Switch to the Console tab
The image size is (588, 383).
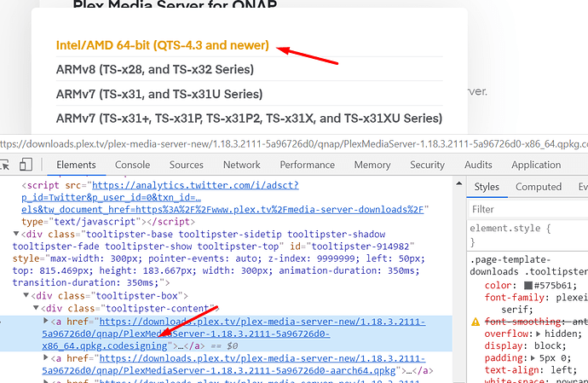[132, 165]
